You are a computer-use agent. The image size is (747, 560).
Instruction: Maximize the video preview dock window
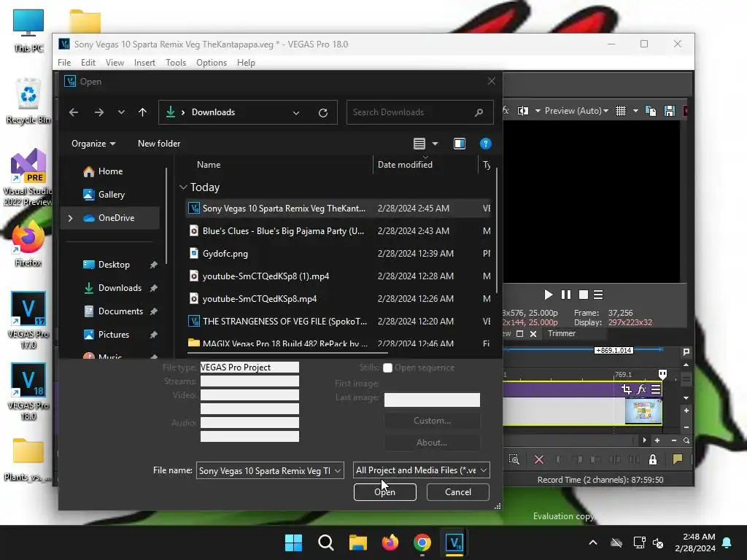519,334
